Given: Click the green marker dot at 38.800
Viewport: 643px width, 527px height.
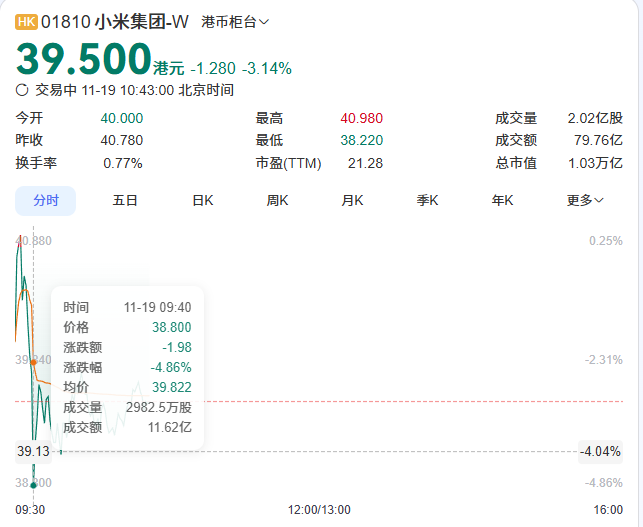Looking at the screenshot, I should (33, 485).
